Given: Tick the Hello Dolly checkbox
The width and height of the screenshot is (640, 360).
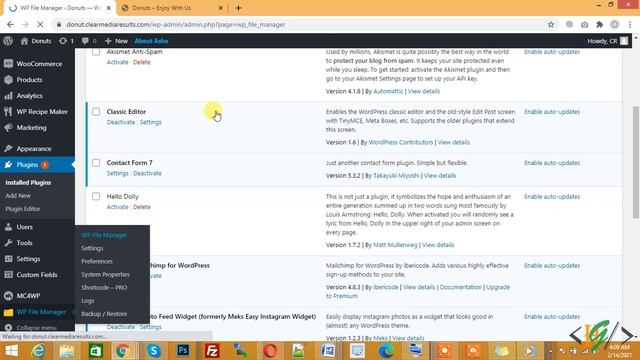Looking at the screenshot, I should coord(96,196).
